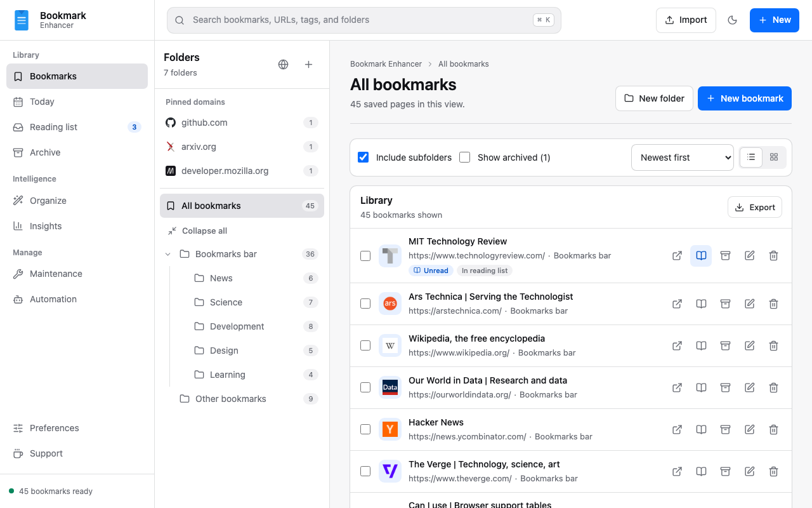
Task: Open Our World in Data externally
Action: 677,387
